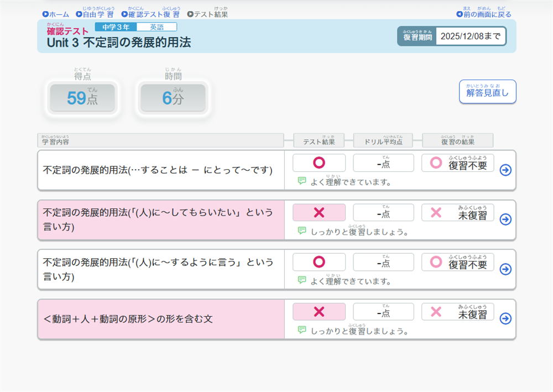This screenshot has height=392, width=553.
Task: Click the 6分 time box
Action: pos(173,98)
